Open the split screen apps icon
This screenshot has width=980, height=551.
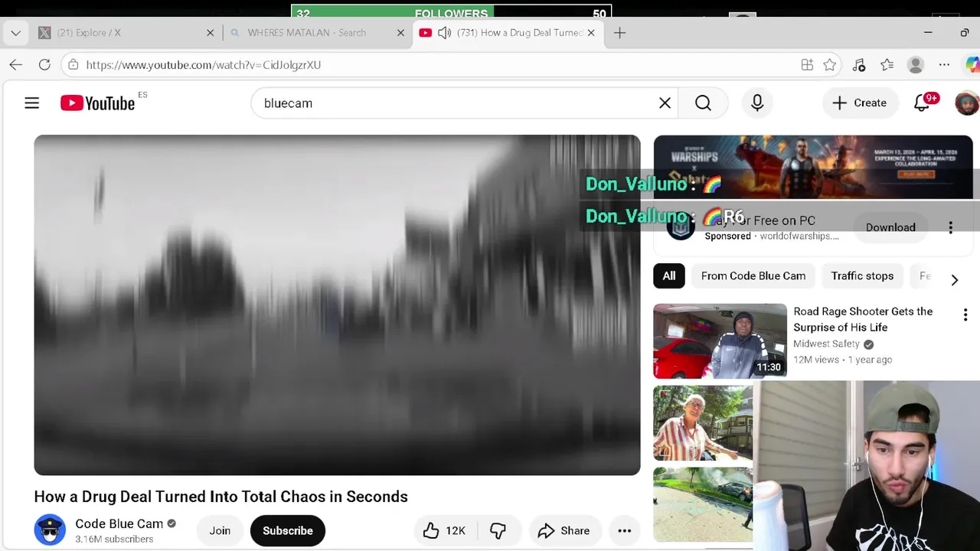click(x=807, y=65)
